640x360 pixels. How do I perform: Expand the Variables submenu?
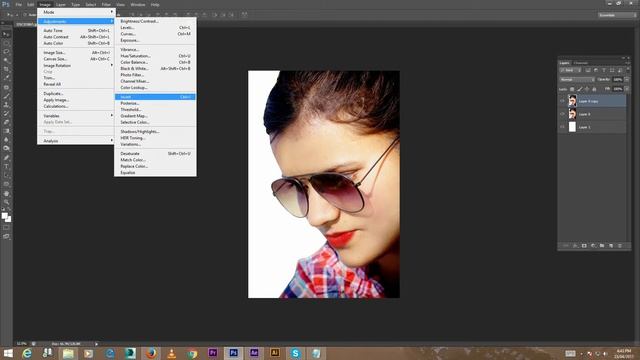(x=76, y=116)
